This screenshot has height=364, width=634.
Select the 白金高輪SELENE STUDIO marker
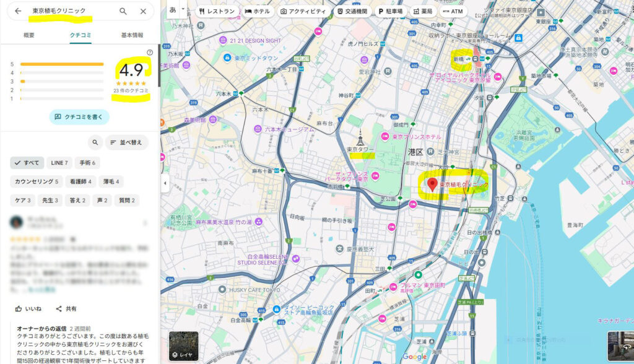296,259
